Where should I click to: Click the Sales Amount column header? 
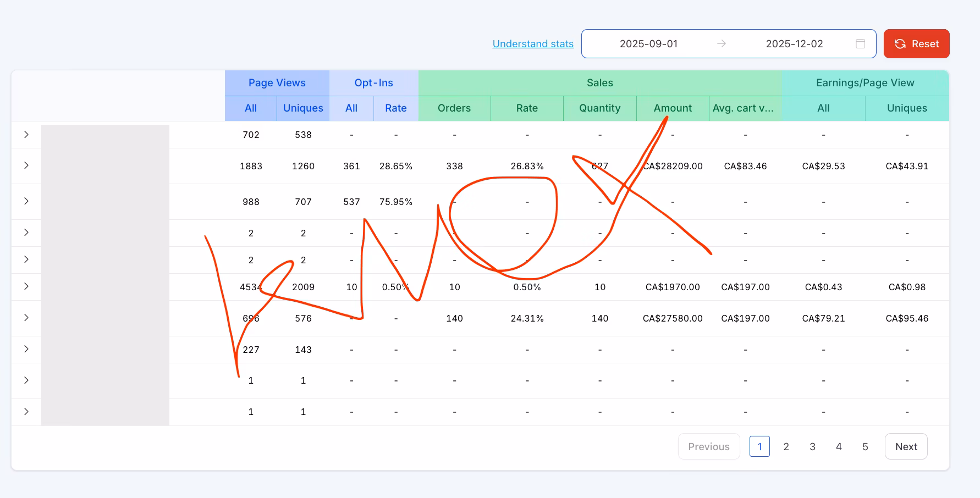pos(673,108)
